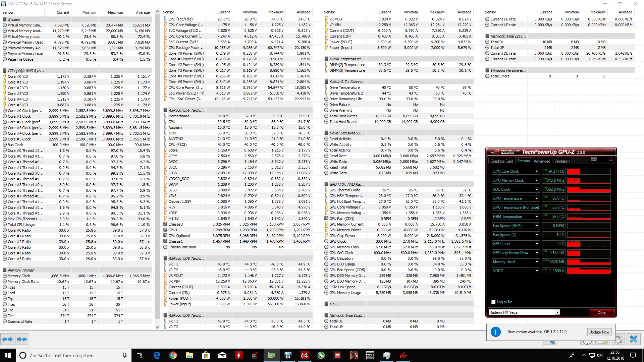Click the microphone icon in the search box
The height and width of the screenshot is (362, 644).
[124, 355]
